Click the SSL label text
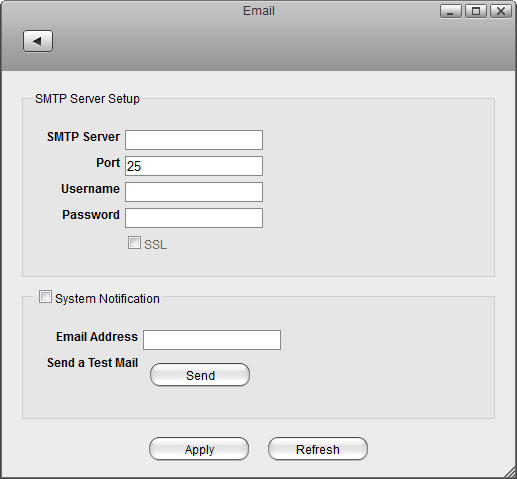This screenshot has height=479, width=517. point(155,245)
